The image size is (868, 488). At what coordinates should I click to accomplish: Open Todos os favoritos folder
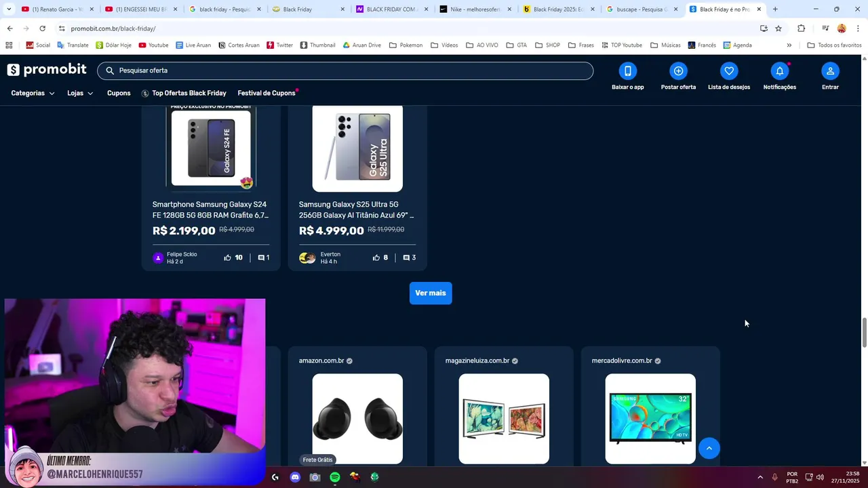tap(834, 45)
